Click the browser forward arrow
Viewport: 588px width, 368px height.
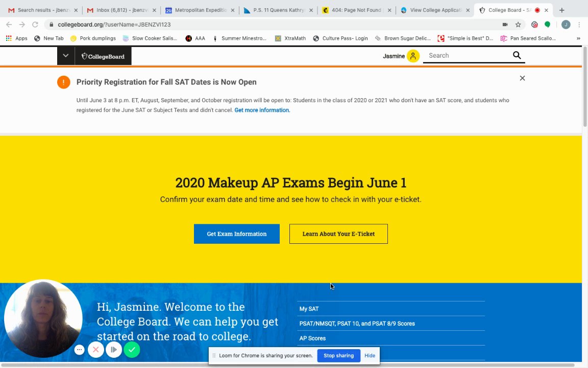click(x=22, y=25)
